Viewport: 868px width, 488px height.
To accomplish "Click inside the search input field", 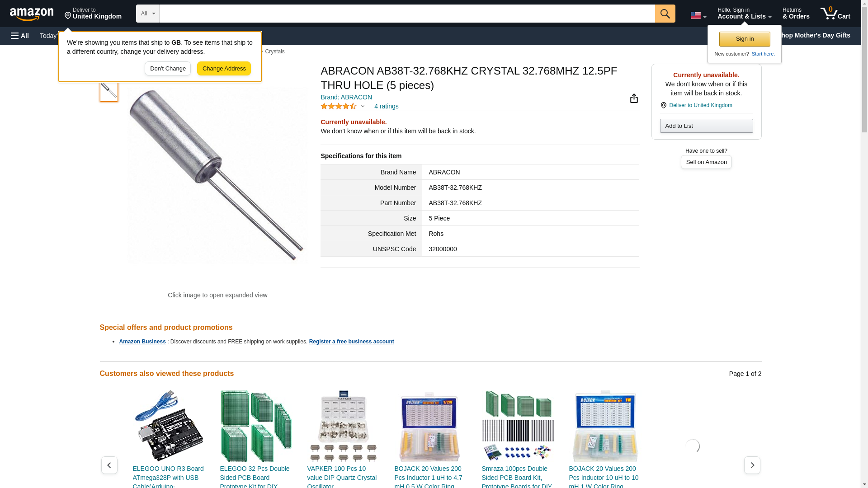I will pyautogui.click(x=407, y=14).
